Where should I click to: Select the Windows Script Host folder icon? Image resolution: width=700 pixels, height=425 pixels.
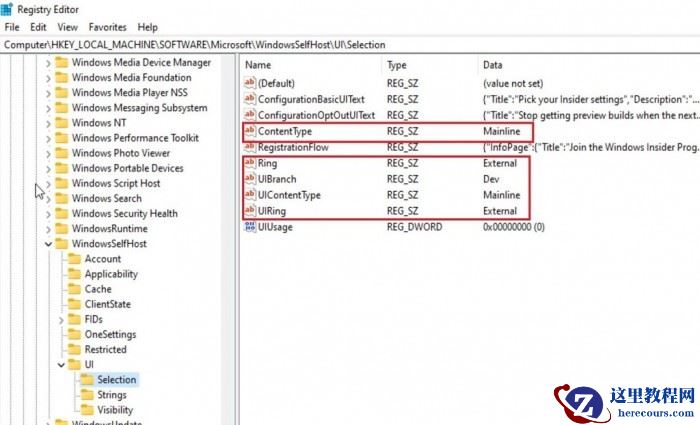(62, 183)
